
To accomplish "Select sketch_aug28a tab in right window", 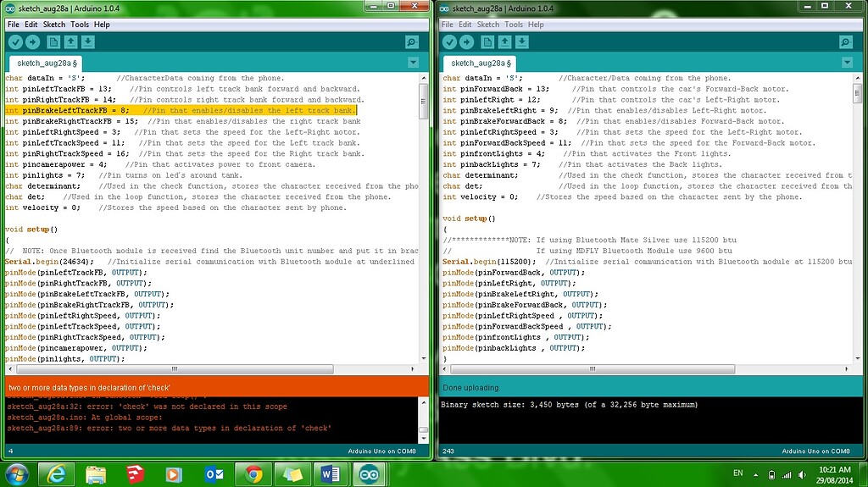I will (481, 64).
